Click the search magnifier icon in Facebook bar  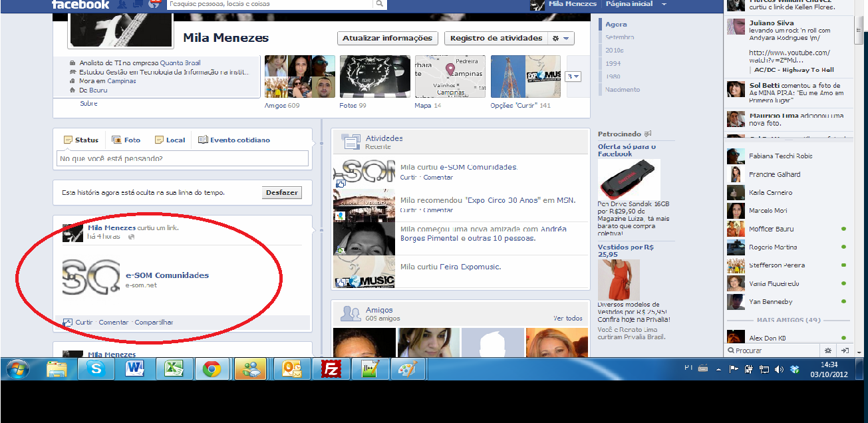pos(380,4)
